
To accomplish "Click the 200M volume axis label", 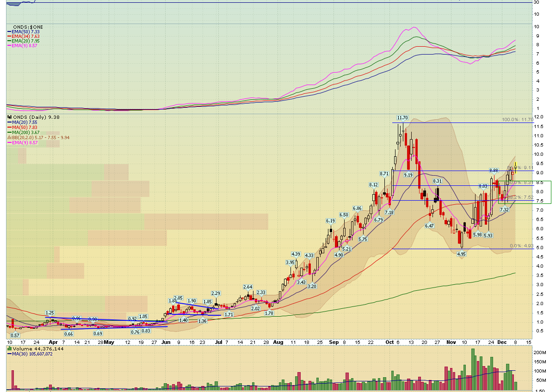I will pyautogui.click(x=540, y=352).
